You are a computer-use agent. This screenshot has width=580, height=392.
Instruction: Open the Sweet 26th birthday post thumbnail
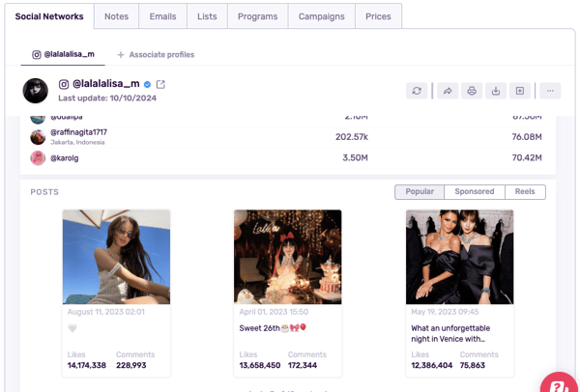pos(287,257)
